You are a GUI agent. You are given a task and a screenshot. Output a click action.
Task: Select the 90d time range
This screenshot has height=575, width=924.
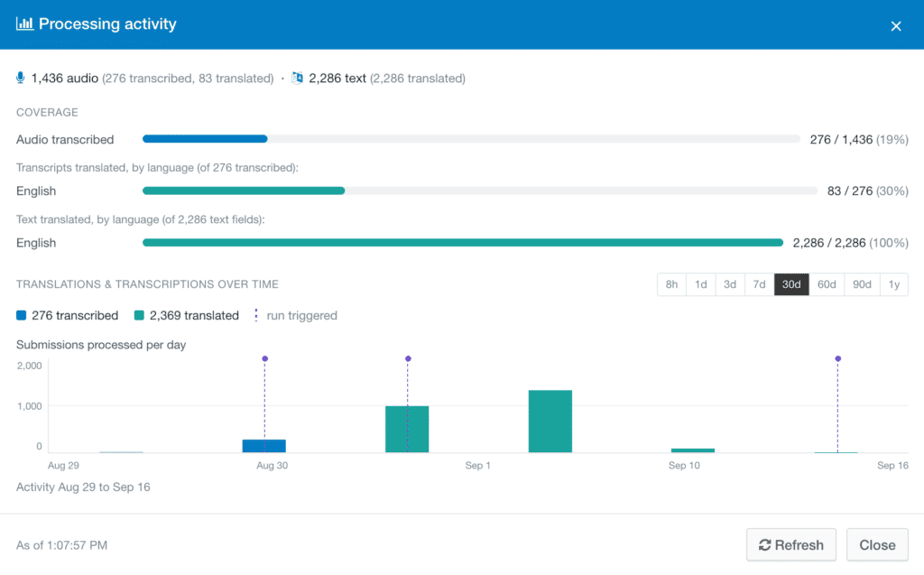[862, 284]
